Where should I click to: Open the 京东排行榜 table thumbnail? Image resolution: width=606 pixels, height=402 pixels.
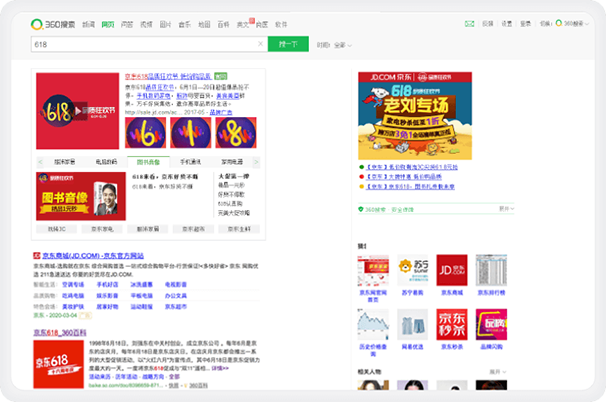[x=491, y=270]
